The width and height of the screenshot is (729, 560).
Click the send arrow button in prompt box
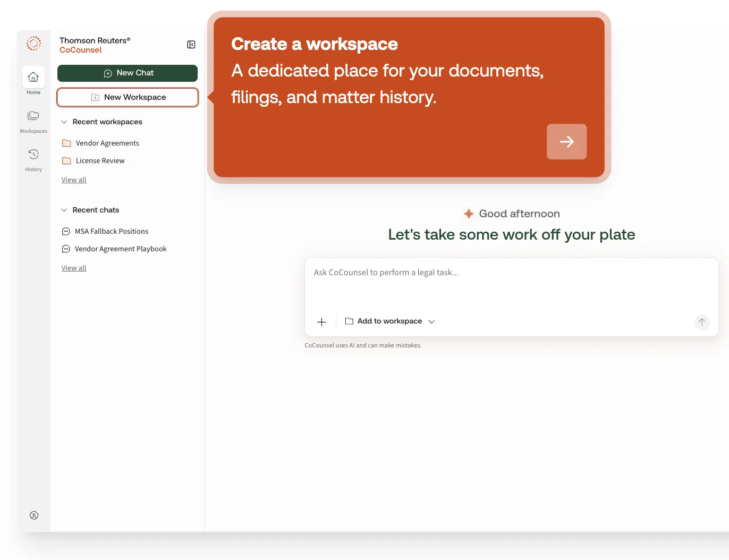(x=702, y=322)
